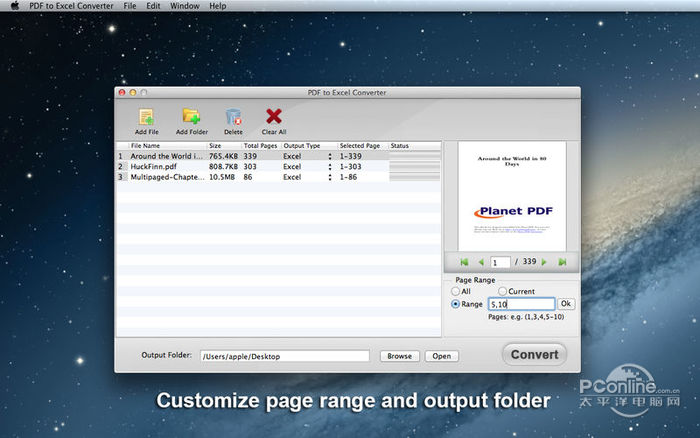Open the File menu

(x=130, y=6)
